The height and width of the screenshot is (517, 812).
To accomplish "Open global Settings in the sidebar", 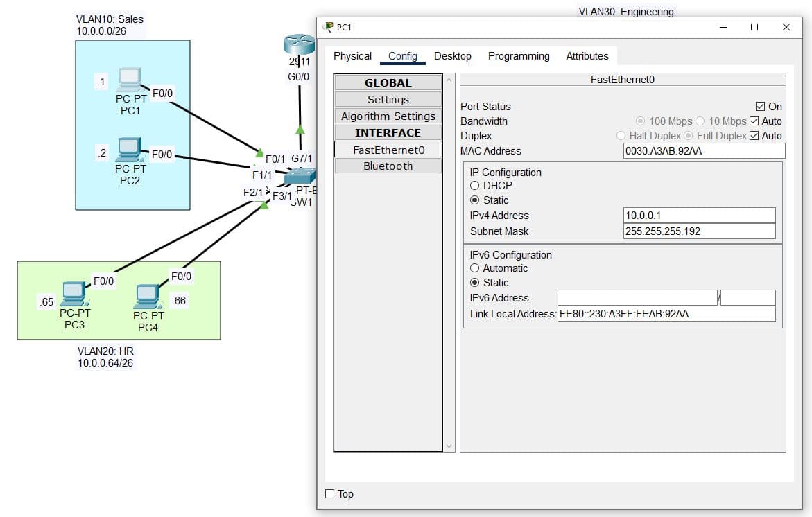I will pyautogui.click(x=388, y=100).
